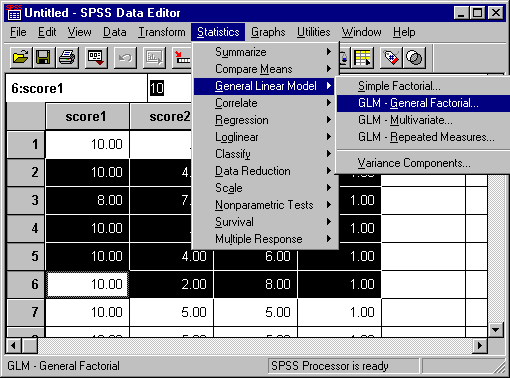Expand the Regression submenu
510x378 pixels.
[265, 120]
